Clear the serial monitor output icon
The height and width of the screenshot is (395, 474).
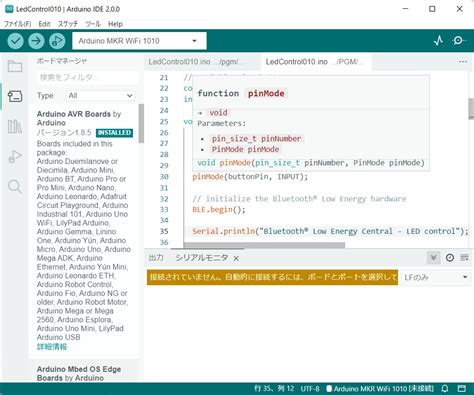(x=464, y=258)
